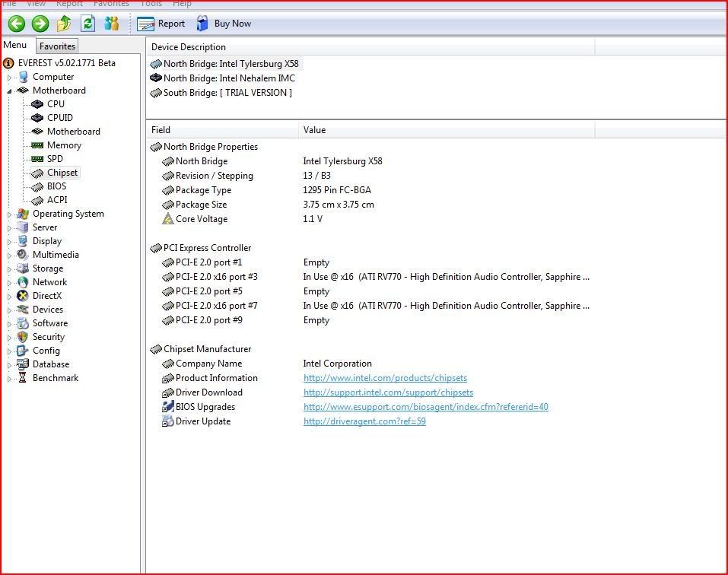Open the support.intel.com chipsets driver link
Image resolution: width=728 pixels, height=575 pixels.
(388, 392)
